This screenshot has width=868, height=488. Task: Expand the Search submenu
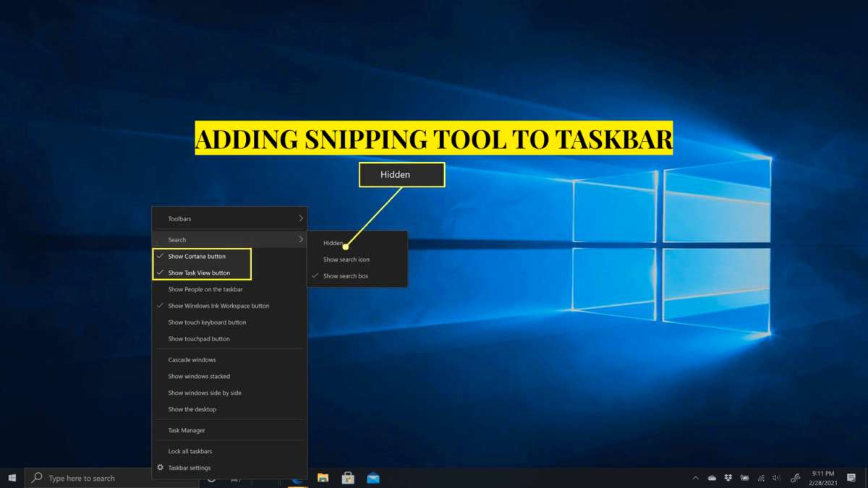[x=229, y=239]
